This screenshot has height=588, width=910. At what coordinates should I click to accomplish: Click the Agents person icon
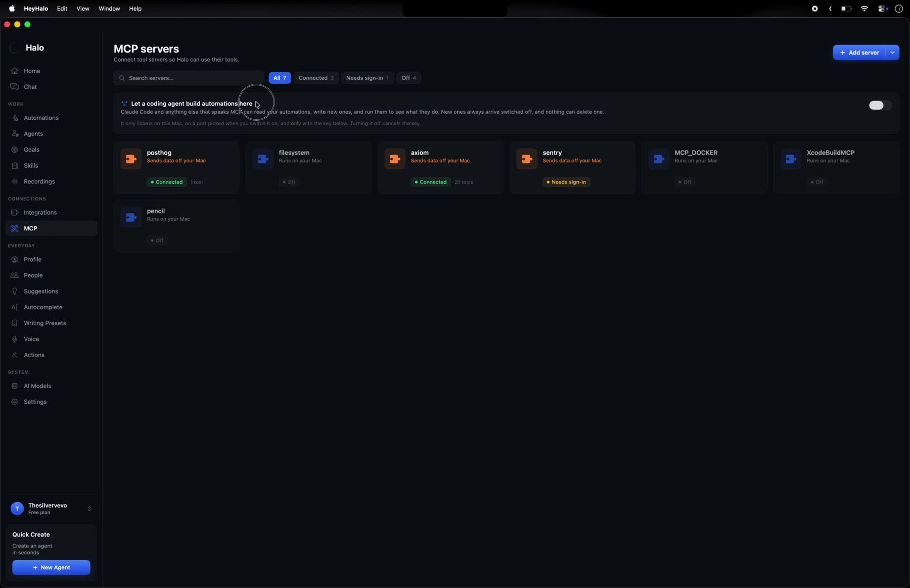pos(15,134)
